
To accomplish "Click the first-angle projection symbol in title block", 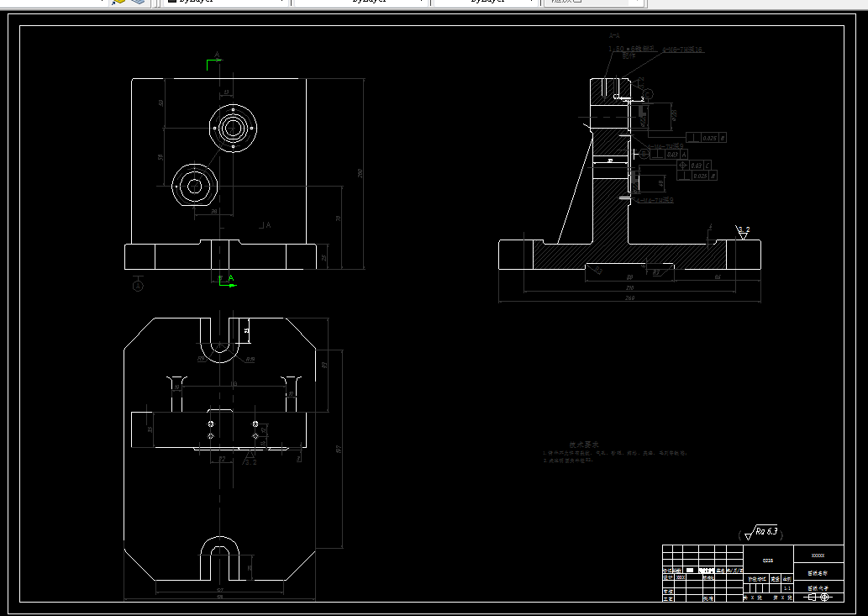I will point(818,598).
